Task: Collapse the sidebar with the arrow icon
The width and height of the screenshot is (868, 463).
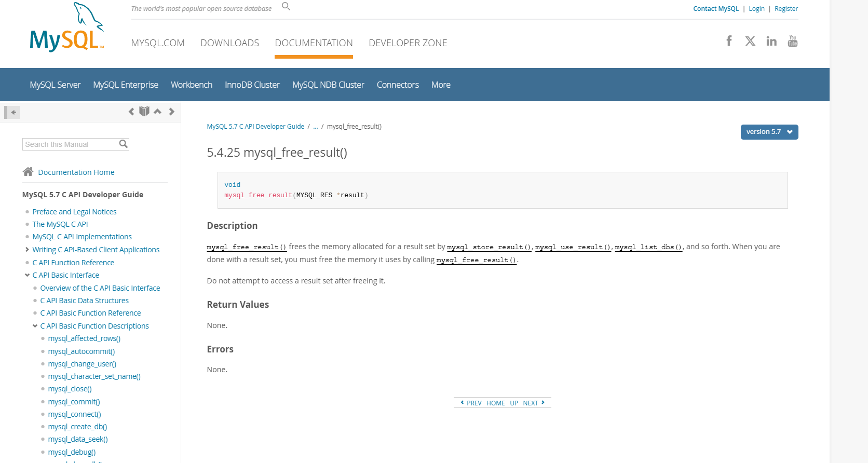Action: click(12, 112)
